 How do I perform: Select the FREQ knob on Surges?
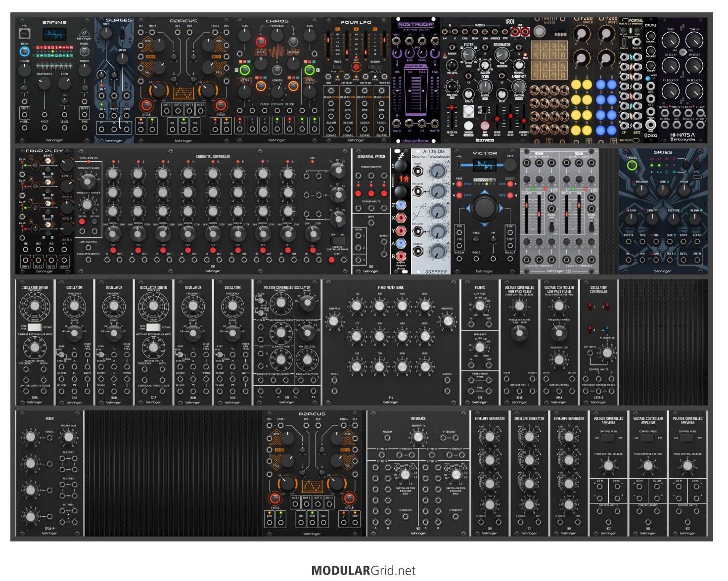pos(106,33)
